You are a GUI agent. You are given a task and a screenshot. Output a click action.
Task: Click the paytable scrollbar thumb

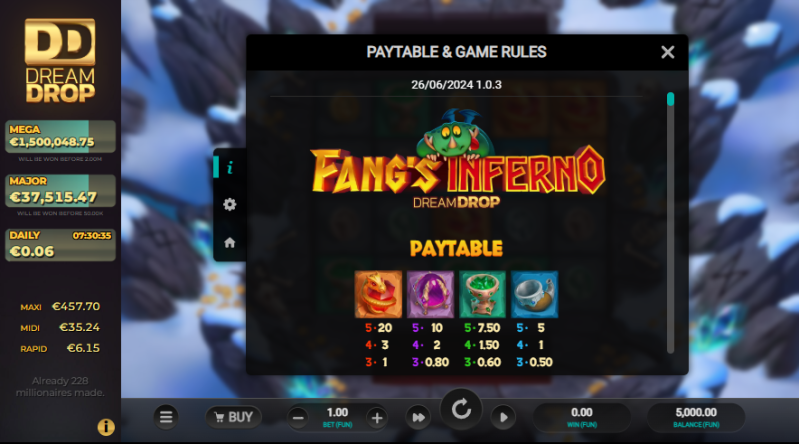pyautogui.click(x=671, y=99)
